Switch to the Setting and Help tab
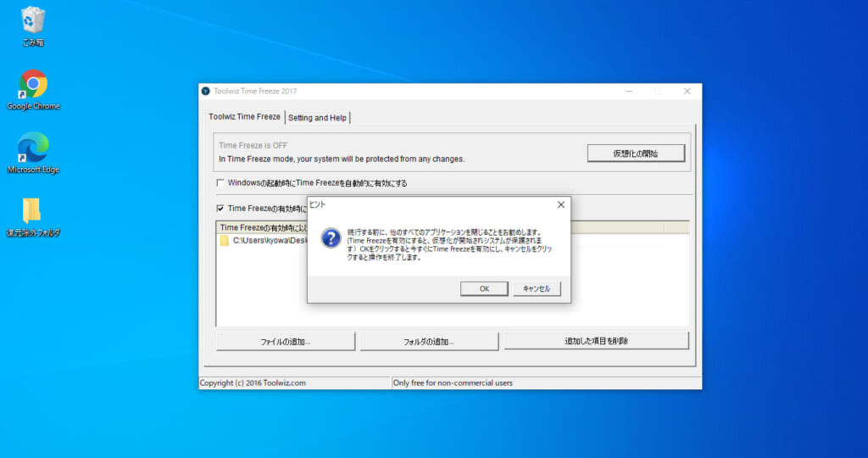Image resolution: width=868 pixels, height=458 pixels. tap(317, 118)
